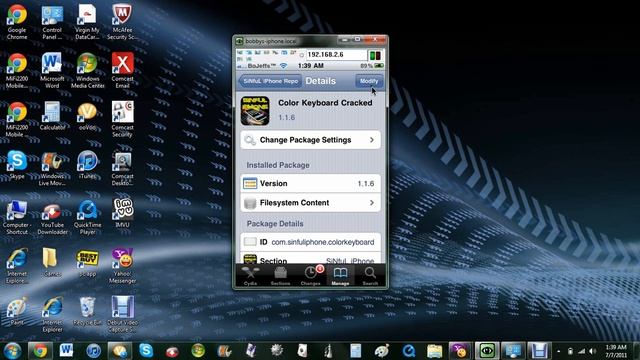Open Change Package Settings row
Image resolution: width=640 pixels, height=360 pixels.
pyautogui.click(x=311, y=140)
